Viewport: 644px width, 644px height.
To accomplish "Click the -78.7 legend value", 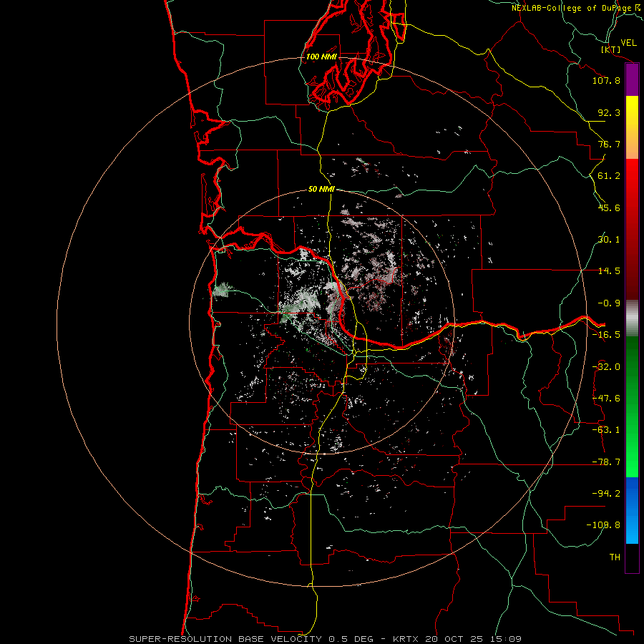I will pyautogui.click(x=606, y=462).
